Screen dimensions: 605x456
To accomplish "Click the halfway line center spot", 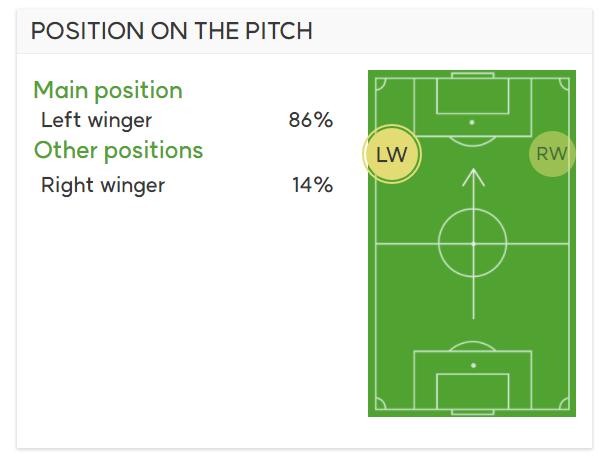I will [473, 244].
